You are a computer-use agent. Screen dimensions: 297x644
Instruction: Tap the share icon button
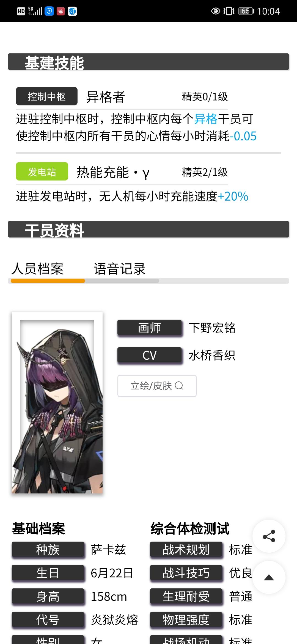click(x=269, y=536)
